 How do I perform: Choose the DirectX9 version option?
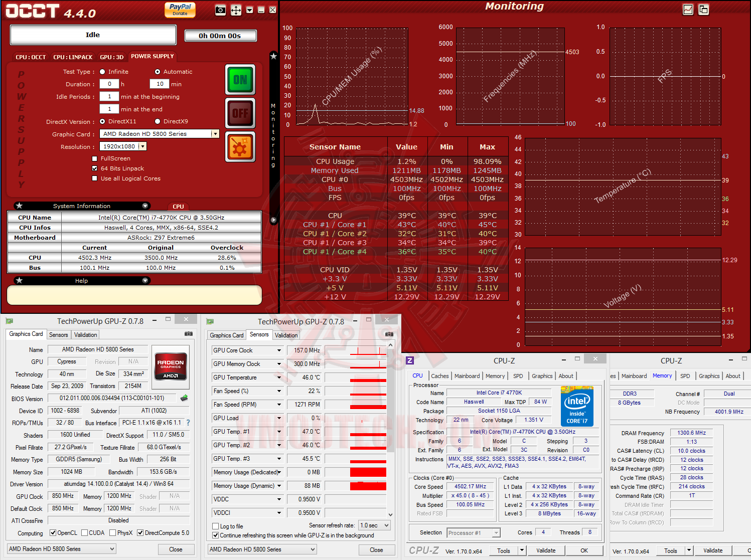pyautogui.click(x=158, y=121)
